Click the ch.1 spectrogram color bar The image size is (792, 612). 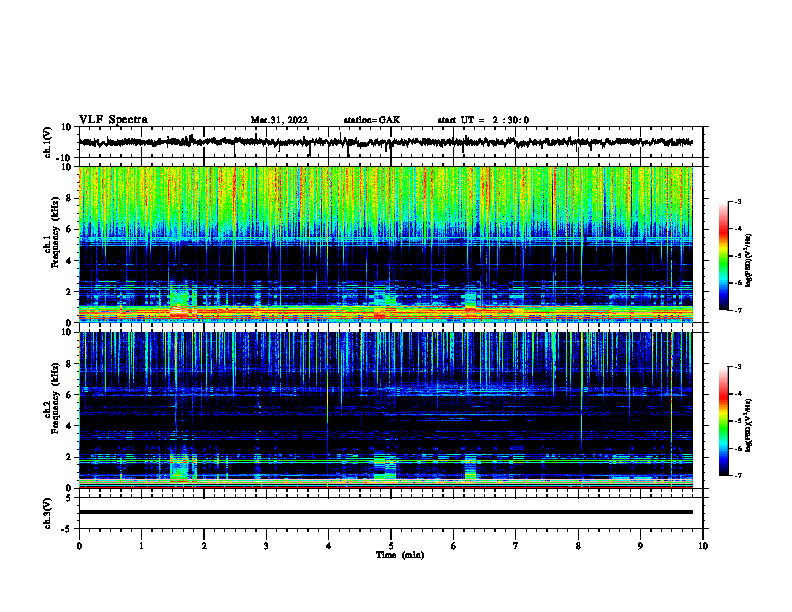click(x=723, y=256)
